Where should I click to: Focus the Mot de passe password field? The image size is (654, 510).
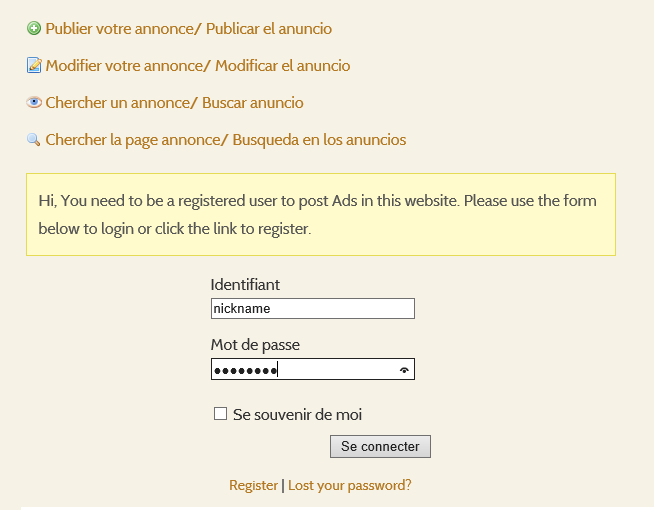(x=312, y=369)
